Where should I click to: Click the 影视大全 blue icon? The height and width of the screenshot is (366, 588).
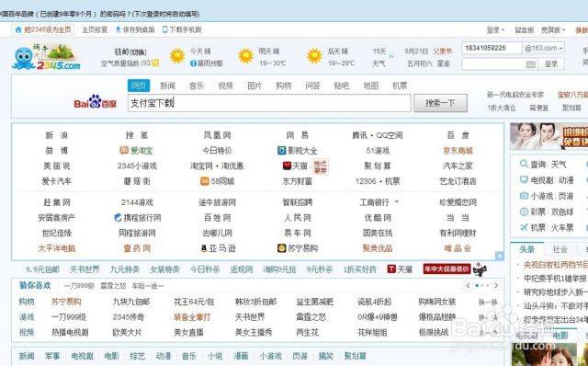tap(281, 151)
